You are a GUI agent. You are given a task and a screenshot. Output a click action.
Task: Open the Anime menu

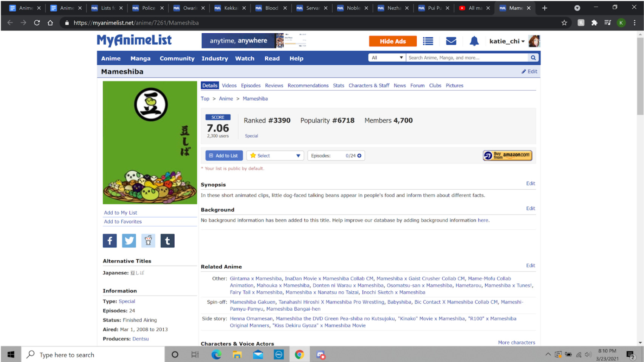(x=111, y=59)
